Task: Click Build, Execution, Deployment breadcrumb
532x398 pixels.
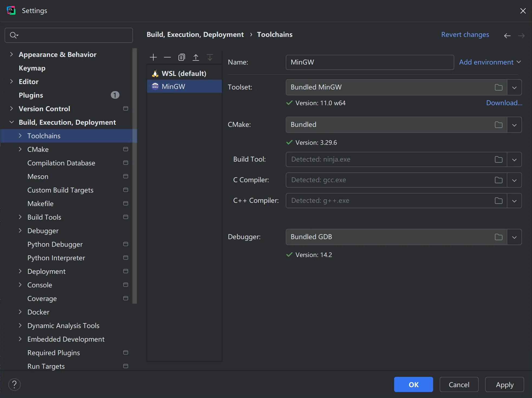Action: [x=195, y=35]
